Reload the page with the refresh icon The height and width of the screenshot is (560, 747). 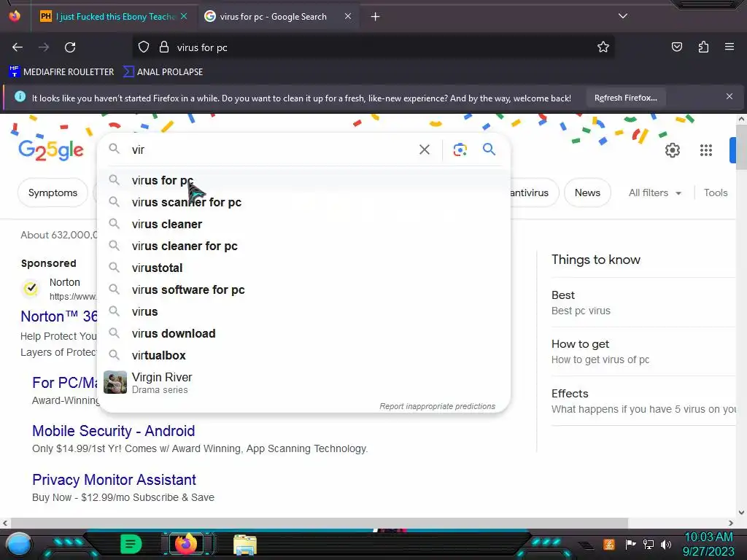coord(70,47)
